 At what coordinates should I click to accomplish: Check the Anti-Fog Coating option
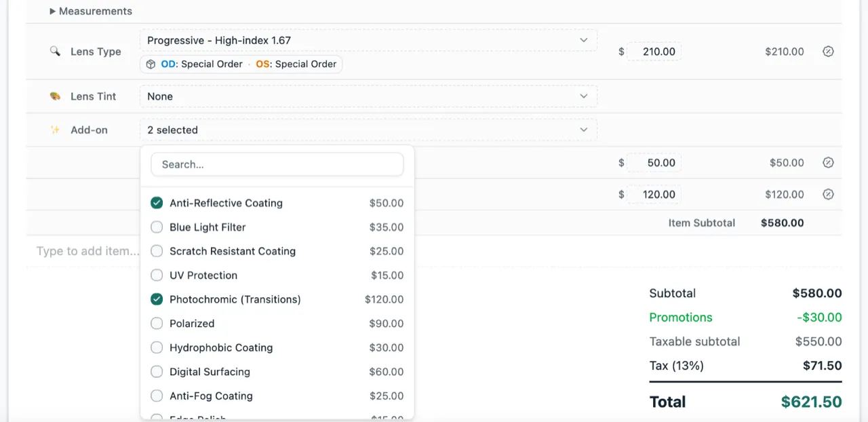pos(157,396)
